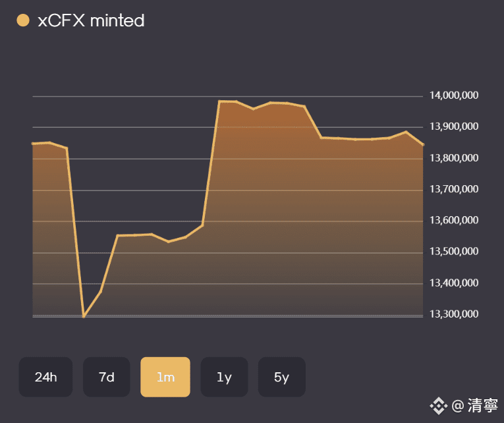Click the 13,500,000 axis label
The image size is (504, 423).
[x=455, y=252]
